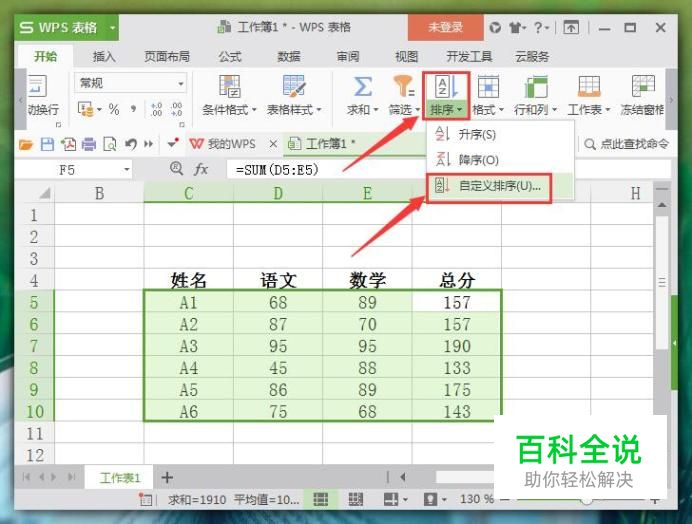Viewport: 692px width, 524px height.
Task: Open the reading mode dropdown arrow in status bar
Action: 405,500
